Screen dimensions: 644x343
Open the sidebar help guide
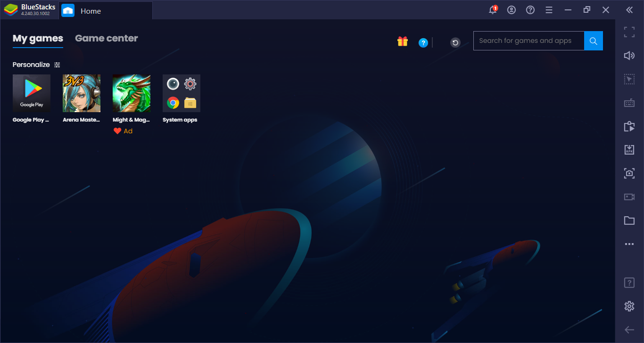pyautogui.click(x=629, y=283)
